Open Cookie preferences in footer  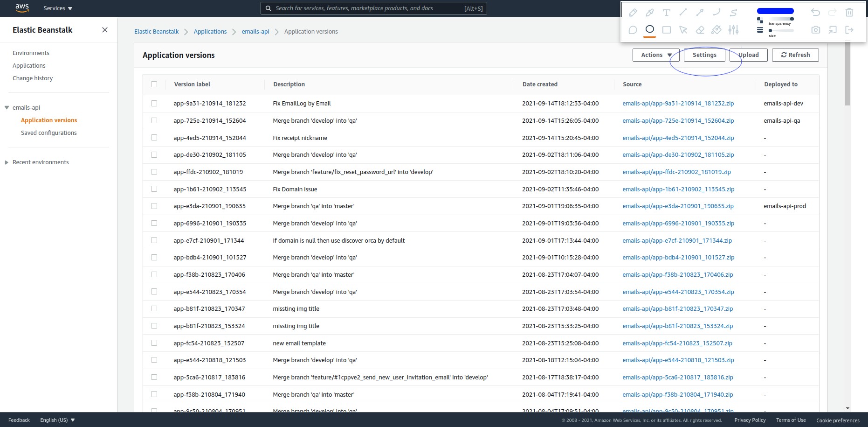coord(838,420)
